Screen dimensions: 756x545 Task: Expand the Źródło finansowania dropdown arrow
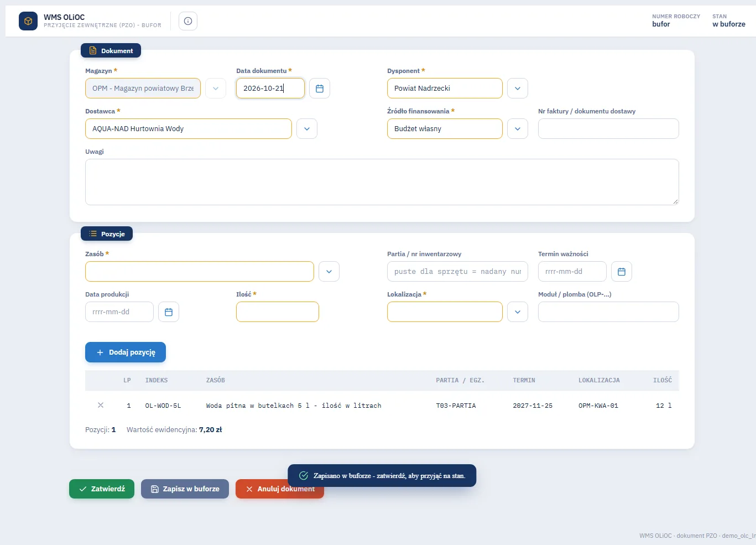point(518,129)
